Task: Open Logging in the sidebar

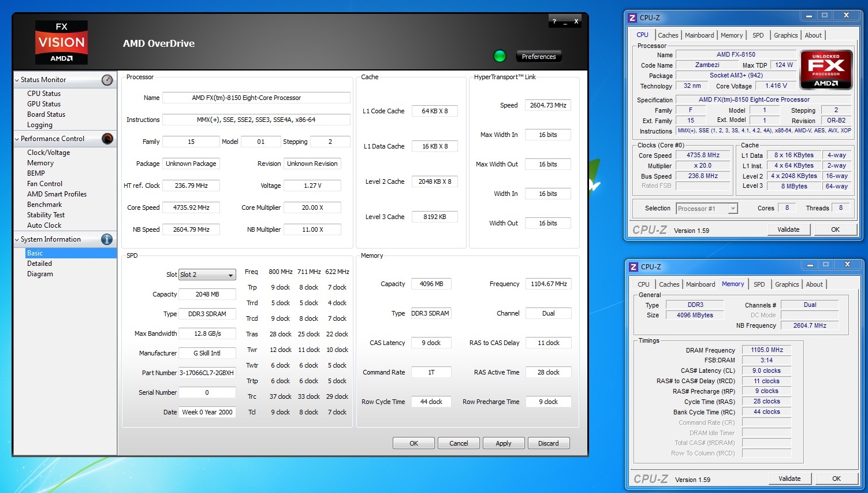Action: click(x=40, y=125)
